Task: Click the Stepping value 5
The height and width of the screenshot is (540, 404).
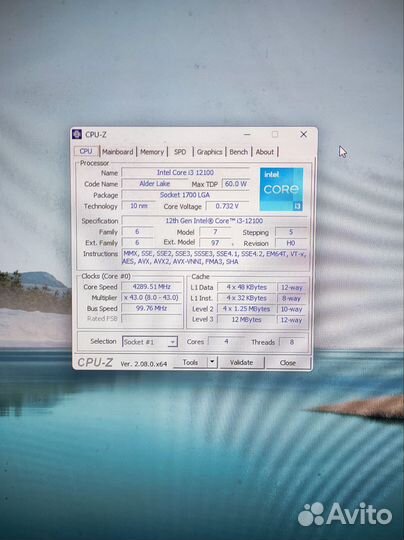Action: pos(291,232)
